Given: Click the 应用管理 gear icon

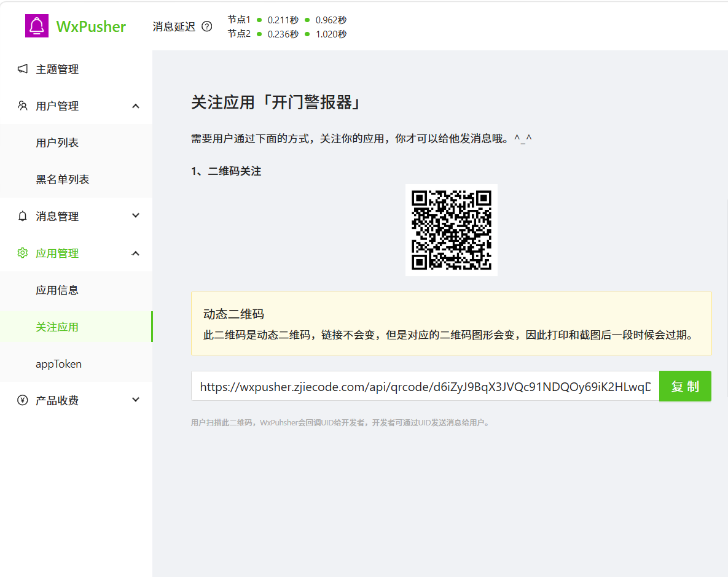Looking at the screenshot, I should 22,253.
